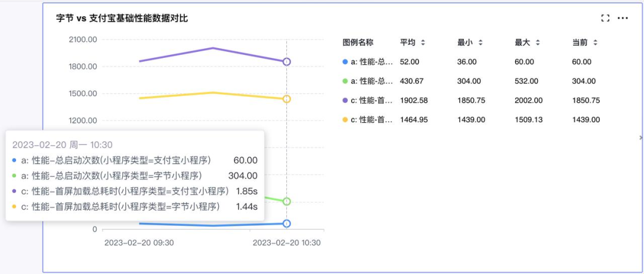Click the '2023-02-20 09:30' x-axis label

[139, 243]
